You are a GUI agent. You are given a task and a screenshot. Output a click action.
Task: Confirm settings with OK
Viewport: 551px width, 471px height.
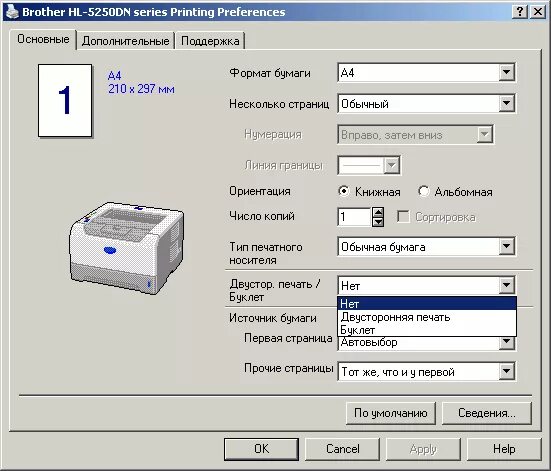click(x=261, y=449)
